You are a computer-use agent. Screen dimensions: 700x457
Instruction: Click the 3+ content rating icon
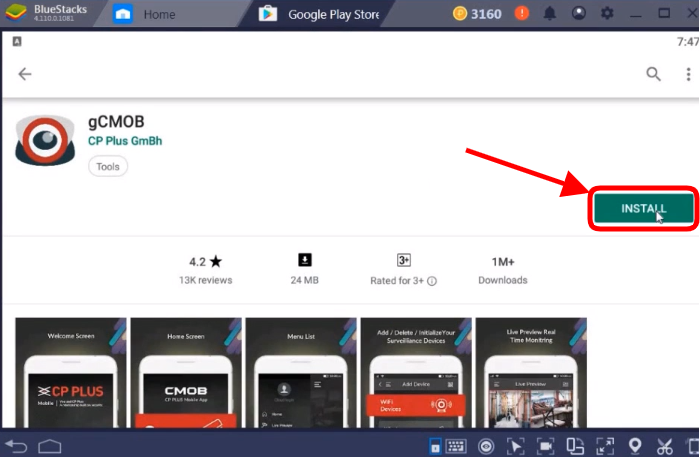(404, 260)
